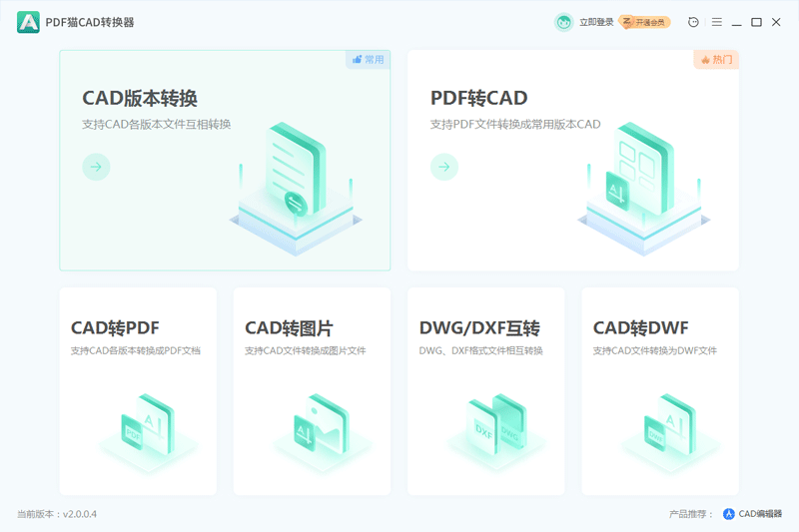The image size is (799, 532).
Task: Click the PDF猫 app logo icon
Action: click(x=28, y=22)
